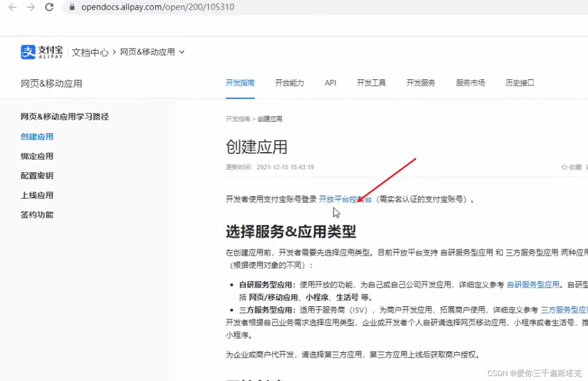Click the star 收藏 favorite icon

tap(564, 167)
